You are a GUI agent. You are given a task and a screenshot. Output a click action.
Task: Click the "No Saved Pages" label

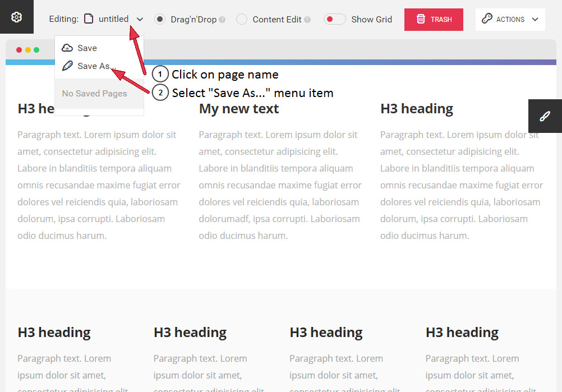point(94,94)
